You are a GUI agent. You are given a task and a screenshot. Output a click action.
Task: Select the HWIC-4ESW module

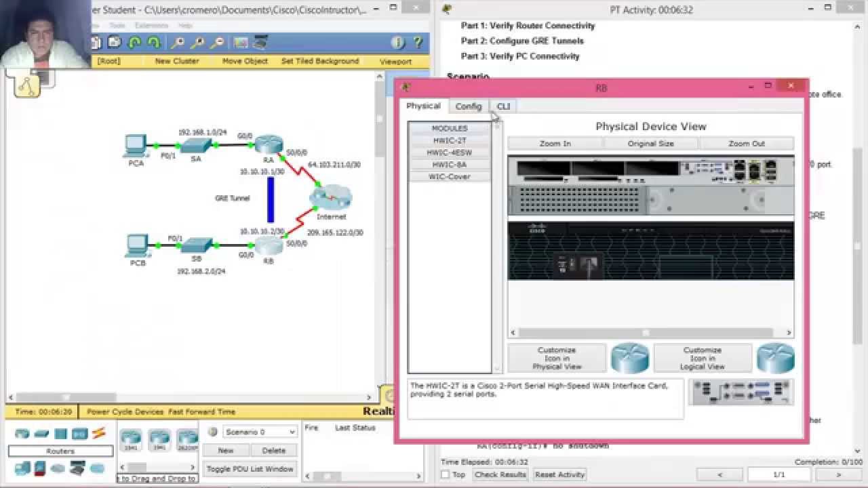point(450,152)
